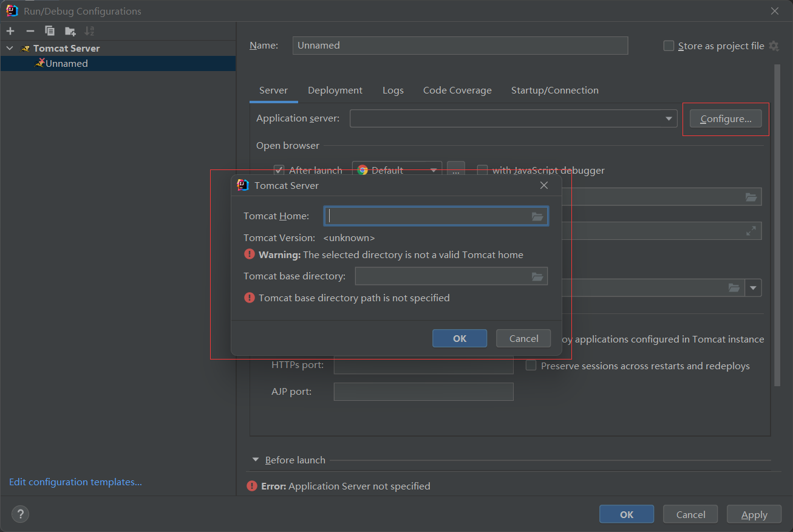Click the Apply button

pos(754,514)
